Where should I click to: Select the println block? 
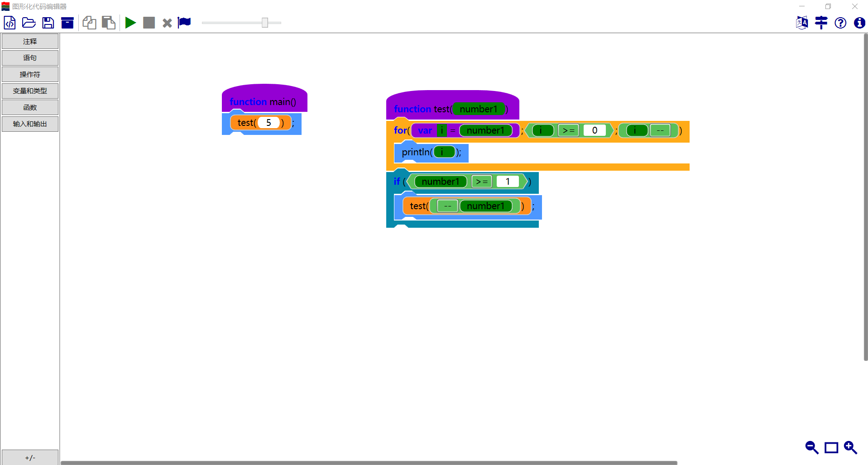(431, 152)
